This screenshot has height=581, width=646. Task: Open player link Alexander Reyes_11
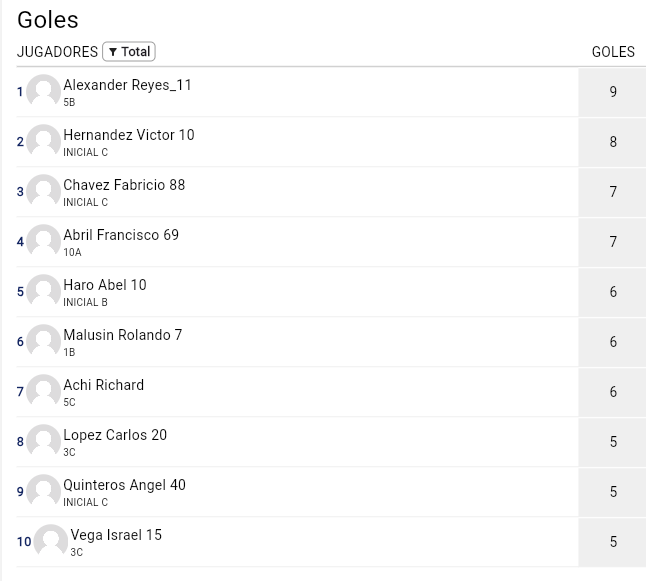(x=127, y=85)
